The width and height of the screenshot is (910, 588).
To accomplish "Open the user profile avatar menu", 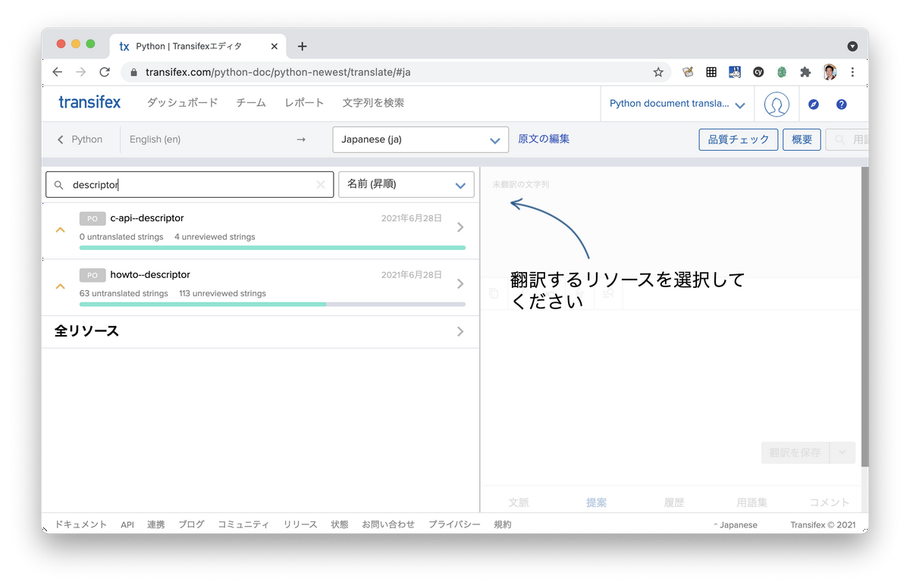I will click(x=777, y=105).
